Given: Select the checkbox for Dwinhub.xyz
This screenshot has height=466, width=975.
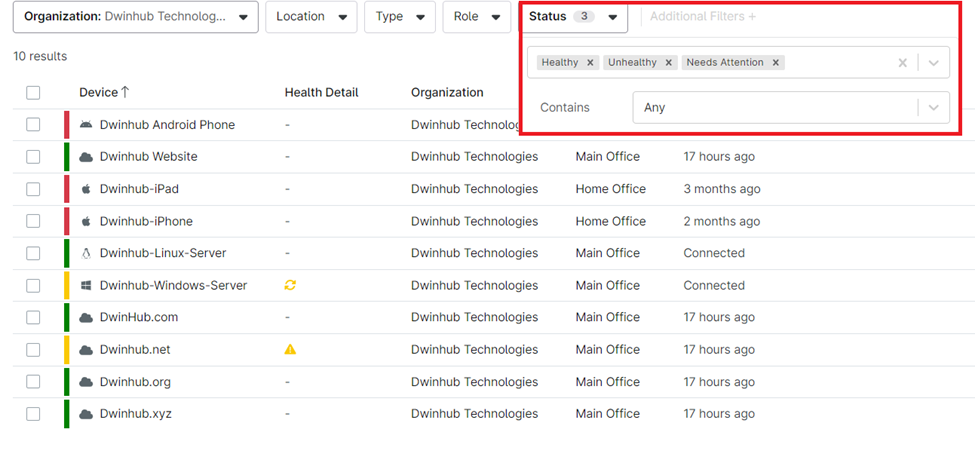Looking at the screenshot, I should tap(33, 413).
